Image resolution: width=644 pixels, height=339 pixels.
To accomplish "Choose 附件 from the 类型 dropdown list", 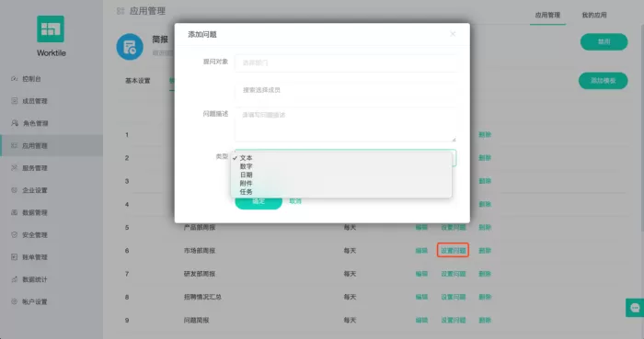I will tap(341, 183).
